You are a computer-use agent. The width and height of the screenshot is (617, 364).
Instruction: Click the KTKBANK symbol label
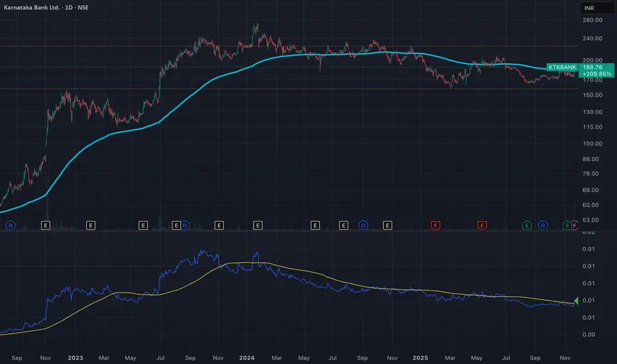point(563,68)
